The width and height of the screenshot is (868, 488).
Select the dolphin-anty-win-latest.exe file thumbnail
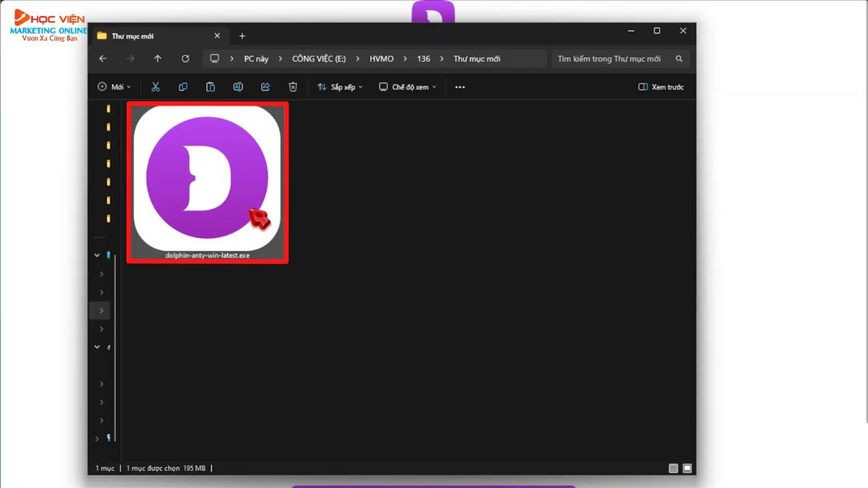[x=208, y=182]
